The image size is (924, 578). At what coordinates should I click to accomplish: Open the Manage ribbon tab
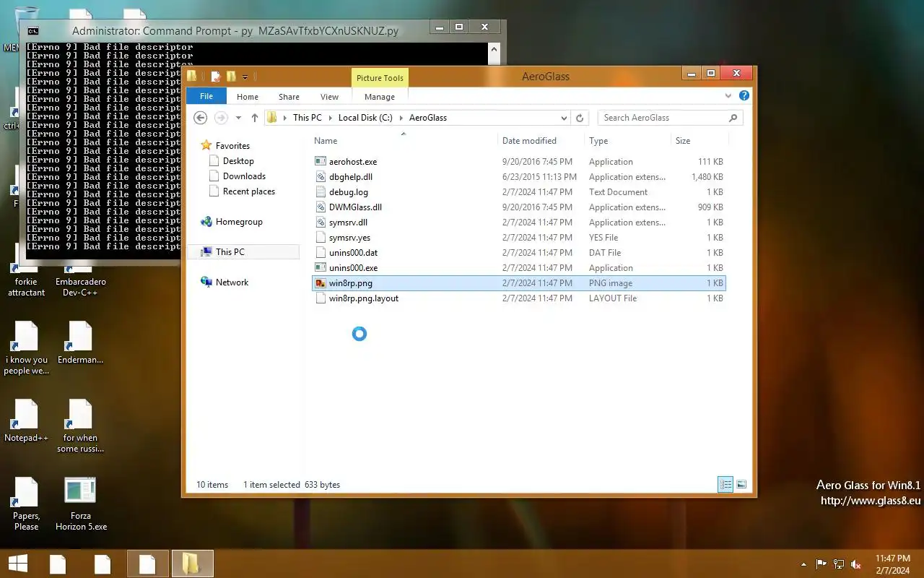pyautogui.click(x=380, y=97)
